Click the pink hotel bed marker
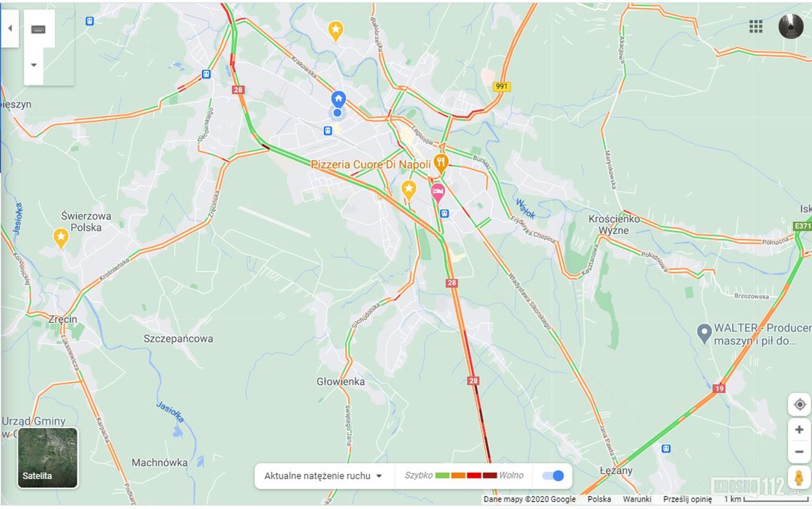 tap(437, 192)
